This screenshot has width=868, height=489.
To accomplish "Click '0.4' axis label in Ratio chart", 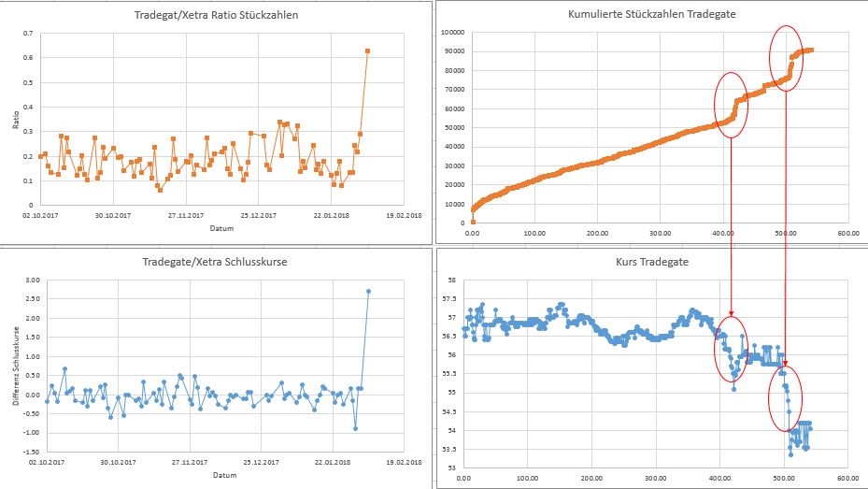I will pyautogui.click(x=28, y=107).
